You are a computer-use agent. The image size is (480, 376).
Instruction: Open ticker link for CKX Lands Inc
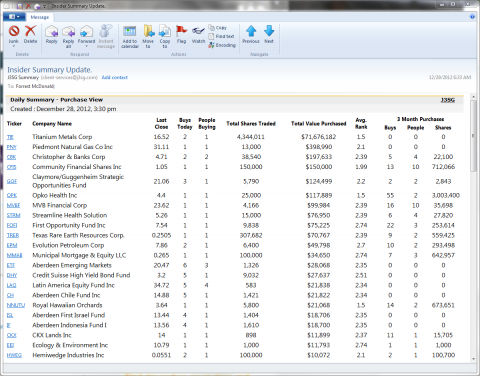12,335
